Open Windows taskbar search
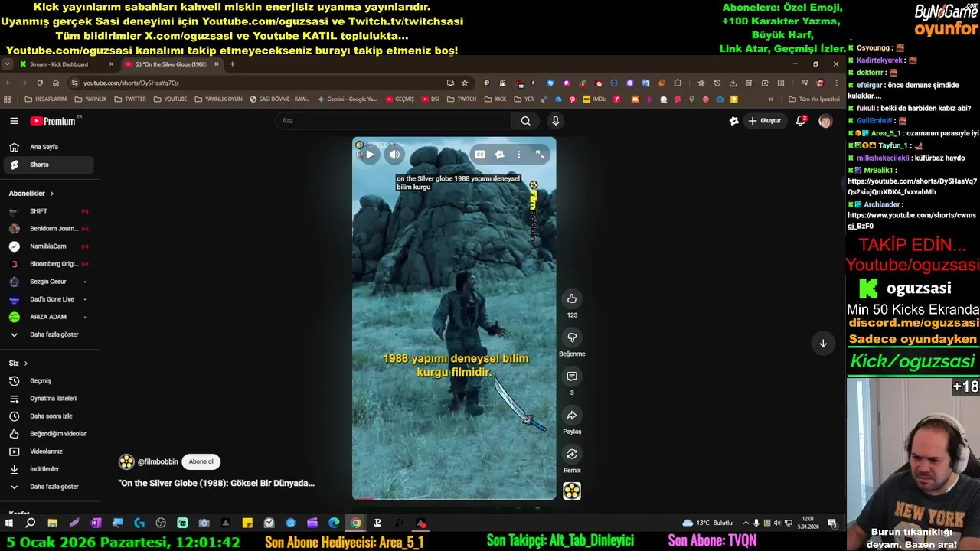The image size is (980, 551). [x=30, y=523]
